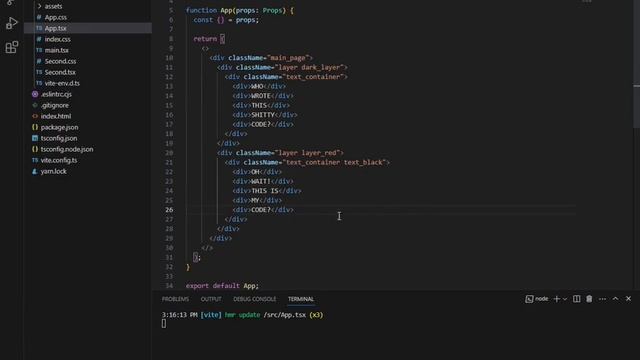Open terminal panel more actions menu
The image size is (640, 360).
[x=602, y=299]
